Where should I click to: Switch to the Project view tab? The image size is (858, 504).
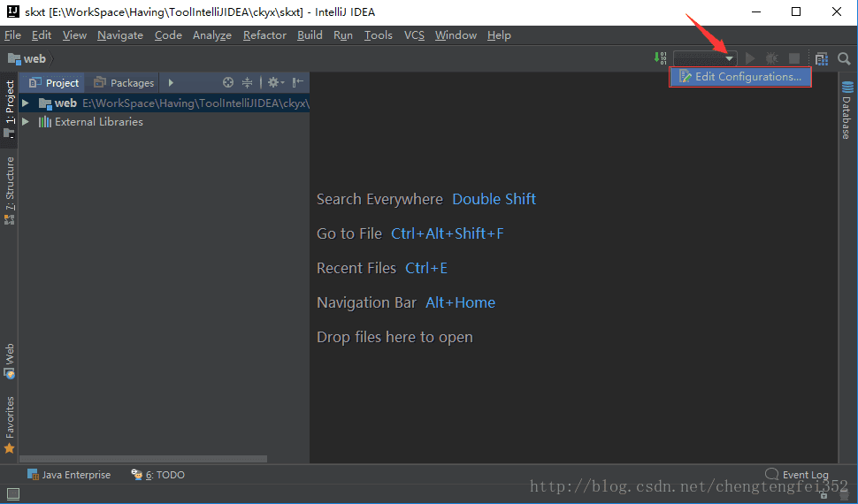54,82
